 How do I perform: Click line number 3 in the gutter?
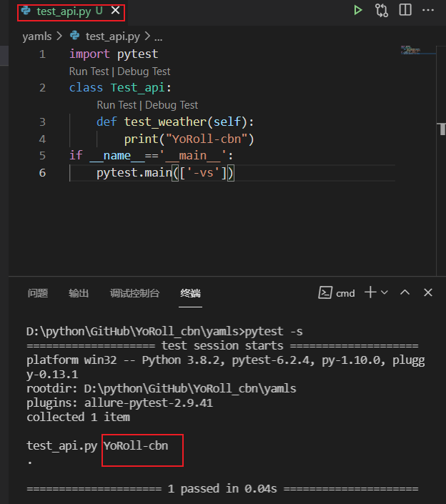pos(42,122)
